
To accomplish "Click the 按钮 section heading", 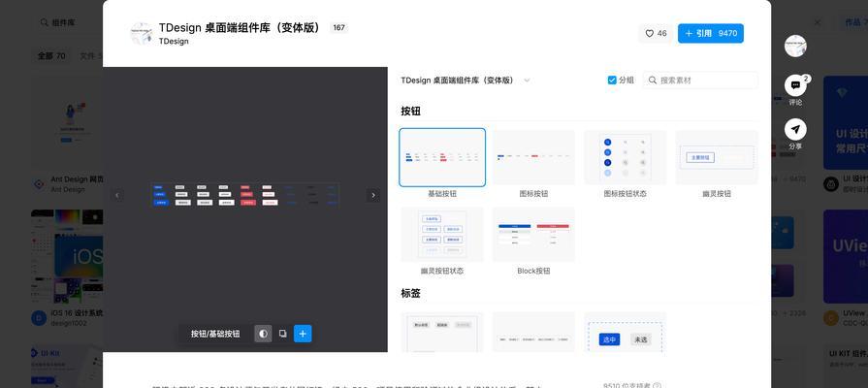I will (x=411, y=112).
